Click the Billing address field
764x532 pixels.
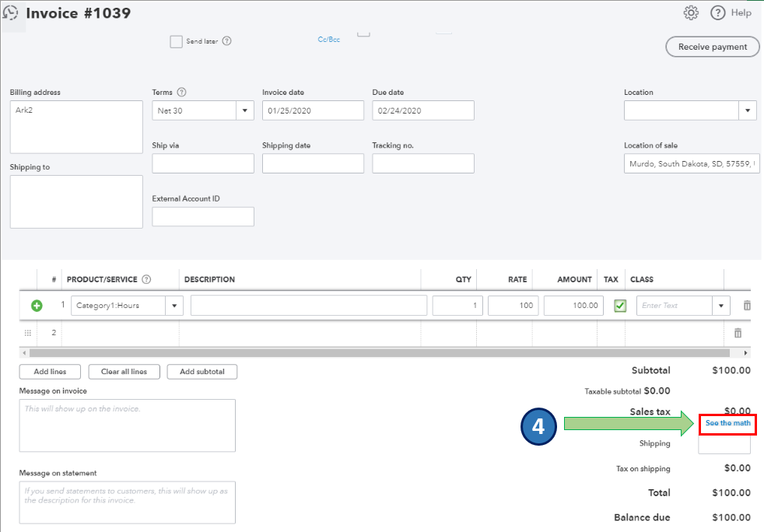(76, 127)
